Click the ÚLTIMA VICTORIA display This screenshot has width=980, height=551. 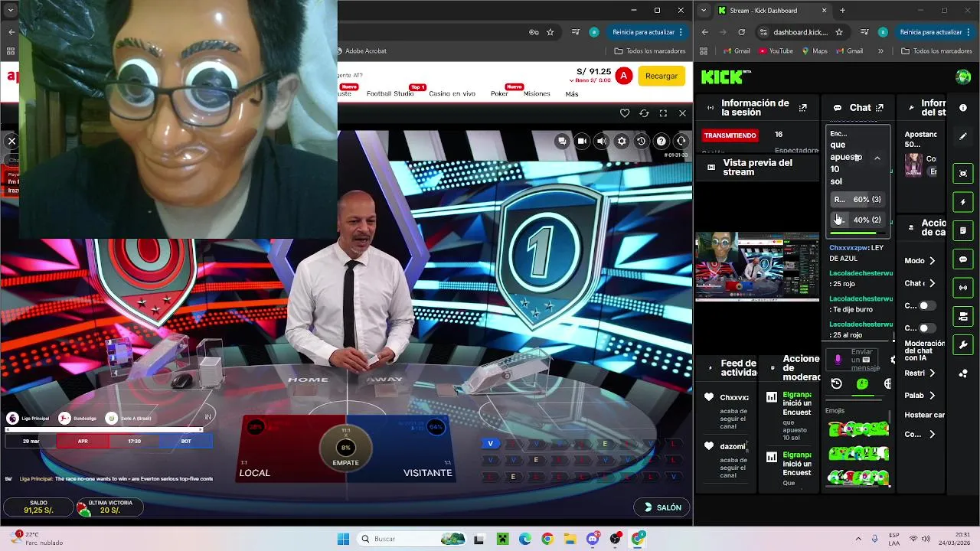pyautogui.click(x=109, y=507)
